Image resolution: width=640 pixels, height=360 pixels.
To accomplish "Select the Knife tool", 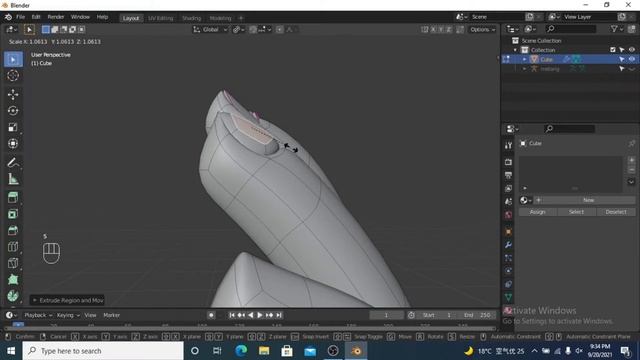I will pyautogui.click(x=13, y=263).
